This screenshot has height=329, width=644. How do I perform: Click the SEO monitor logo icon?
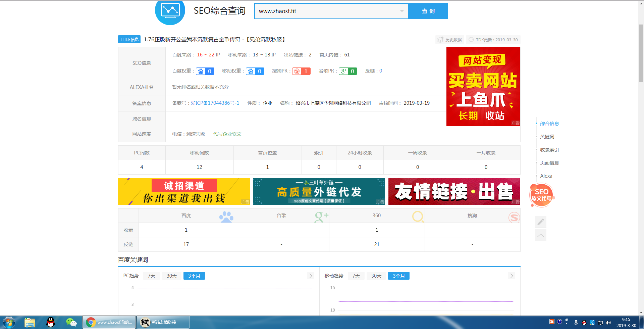[170, 11]
